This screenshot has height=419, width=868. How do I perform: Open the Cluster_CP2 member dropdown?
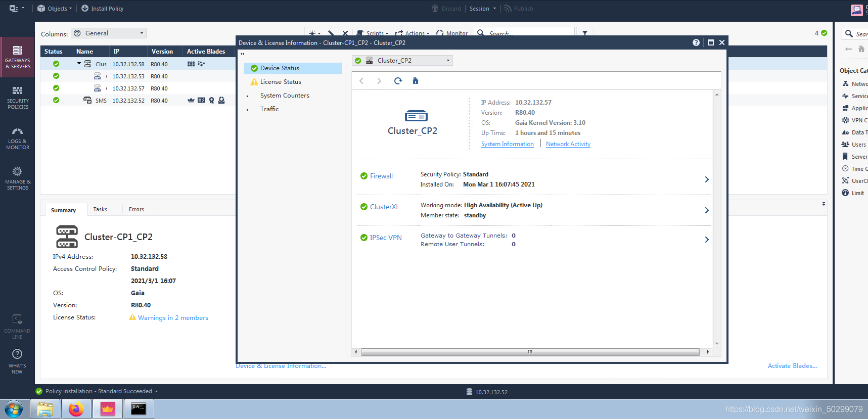click(x=402, y=61)
